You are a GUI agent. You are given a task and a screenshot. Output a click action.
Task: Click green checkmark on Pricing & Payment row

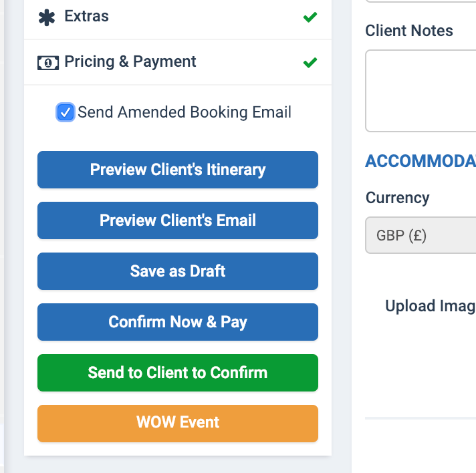(x=310, y=63)
